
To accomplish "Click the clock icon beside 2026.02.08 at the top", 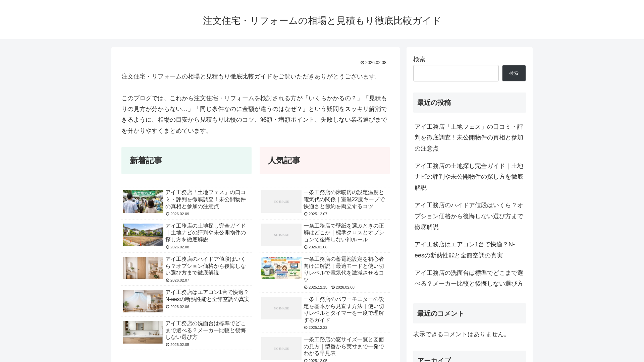I will pos(362,62).
